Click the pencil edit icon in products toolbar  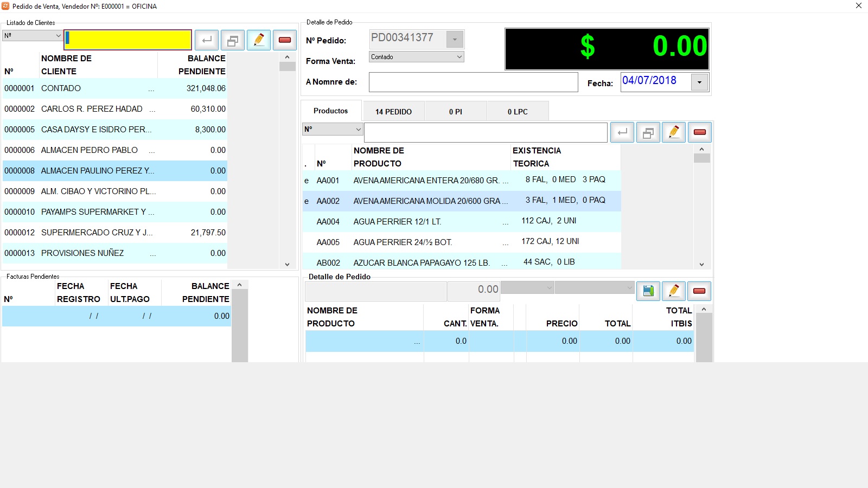(x=674, y=132)
